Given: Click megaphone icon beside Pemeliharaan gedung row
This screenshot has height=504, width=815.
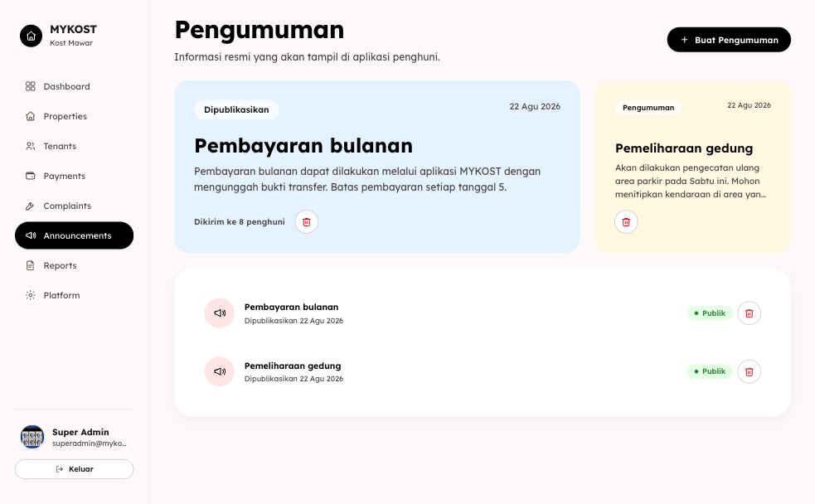Looking at the screenshot, I should point(220,371).
